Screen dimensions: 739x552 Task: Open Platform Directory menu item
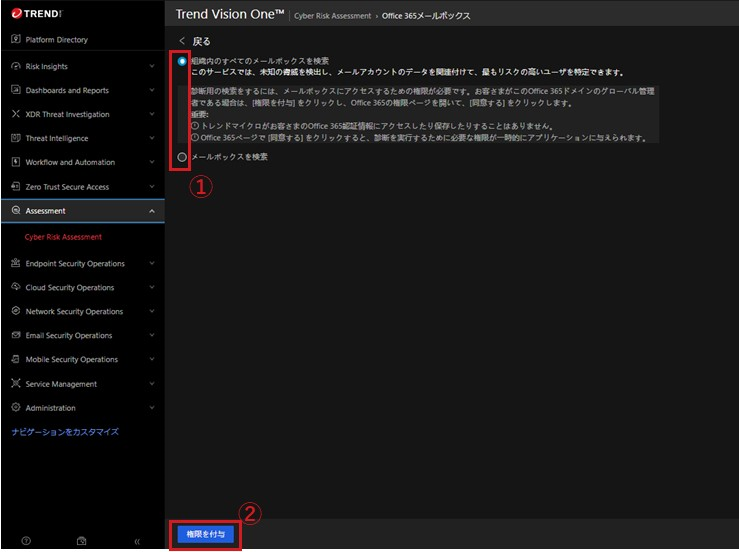(x=57, y=40)
